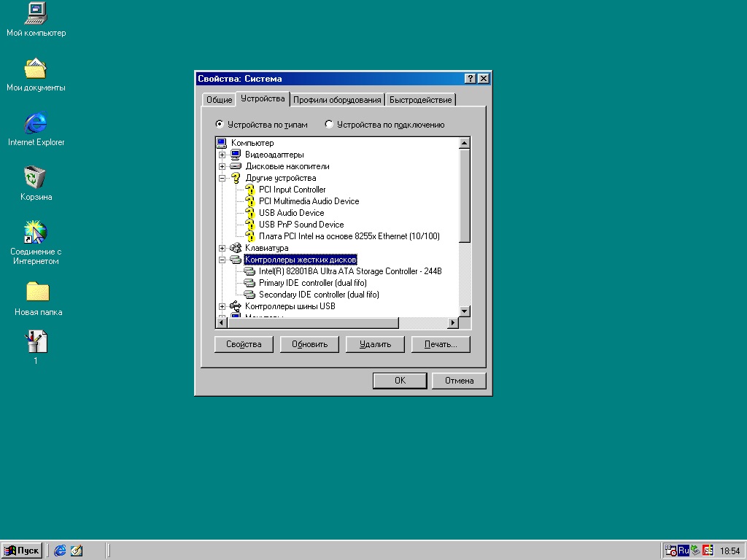Select PCI Multimedia Audio Device text row
This screenshot has width=747, height=560.
pyautogui.click(x=309, y=201)
